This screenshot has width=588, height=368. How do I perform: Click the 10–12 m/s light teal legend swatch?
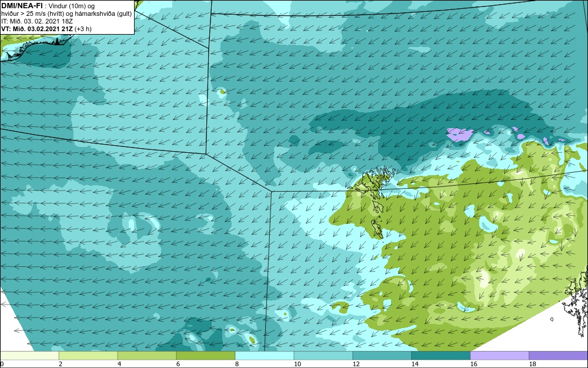point(323,356)
